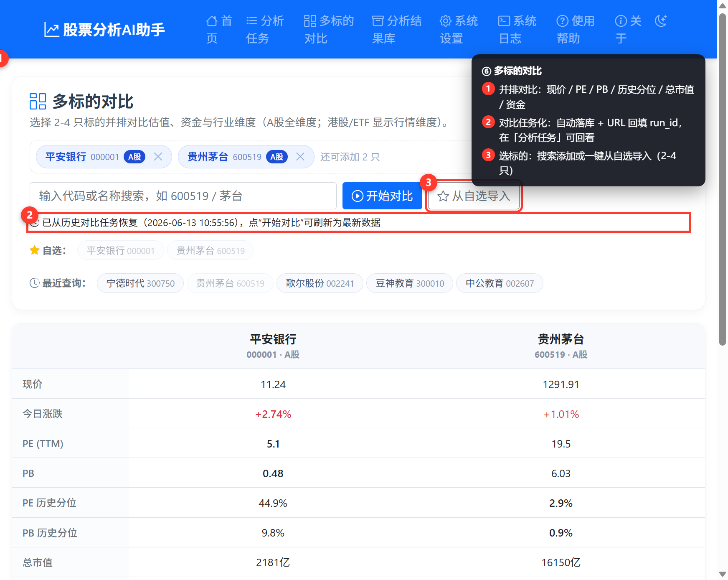This screenshot has height=580, width=728.
Task: Remove 平安银行 000001 chip with its X
Action: pos(158,157)
